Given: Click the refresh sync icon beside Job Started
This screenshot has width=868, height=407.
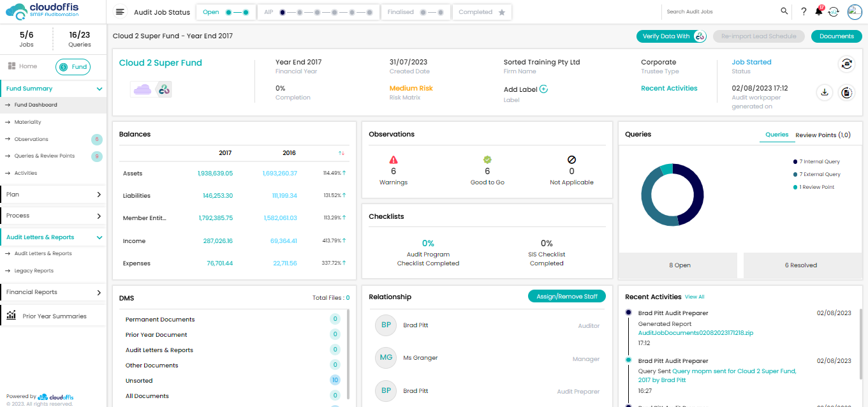Looking at the screenshot, I should pos(847,64).
